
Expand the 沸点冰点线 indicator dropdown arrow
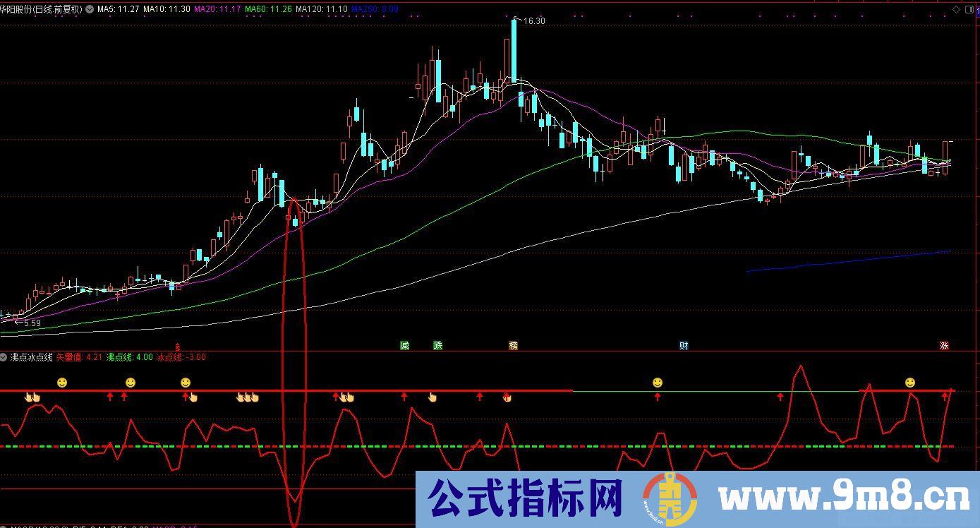(x=4, y=357)
